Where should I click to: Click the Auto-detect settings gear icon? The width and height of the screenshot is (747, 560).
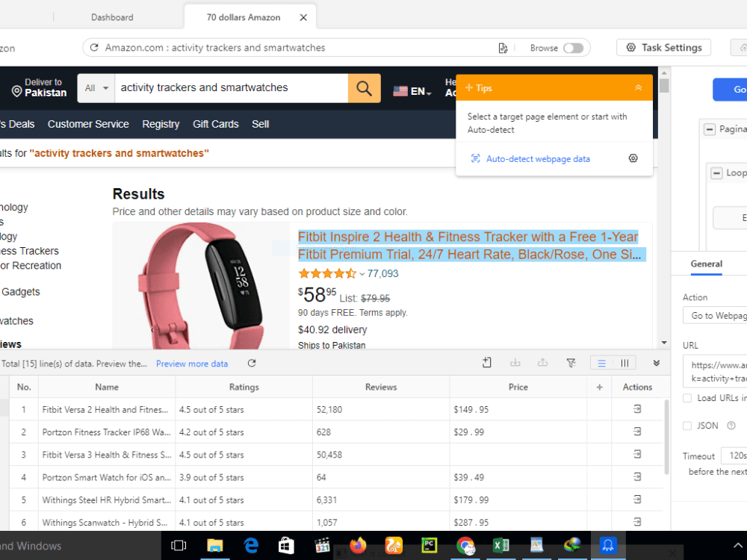(x=633, y=158)
